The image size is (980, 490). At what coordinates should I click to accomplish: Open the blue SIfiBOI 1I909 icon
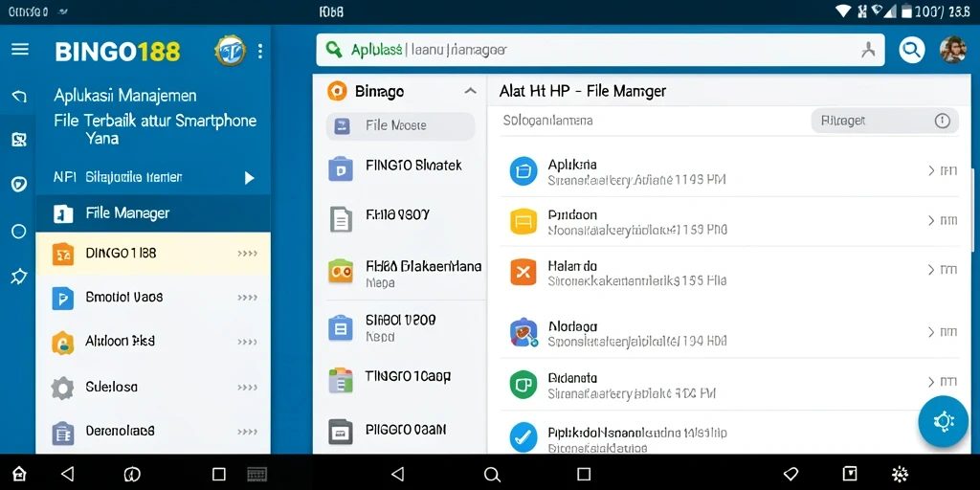[341, 327]
